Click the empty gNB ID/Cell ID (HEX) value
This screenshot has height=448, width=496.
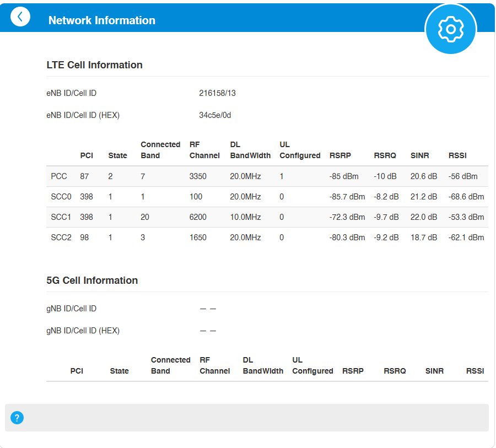(208, 331)
